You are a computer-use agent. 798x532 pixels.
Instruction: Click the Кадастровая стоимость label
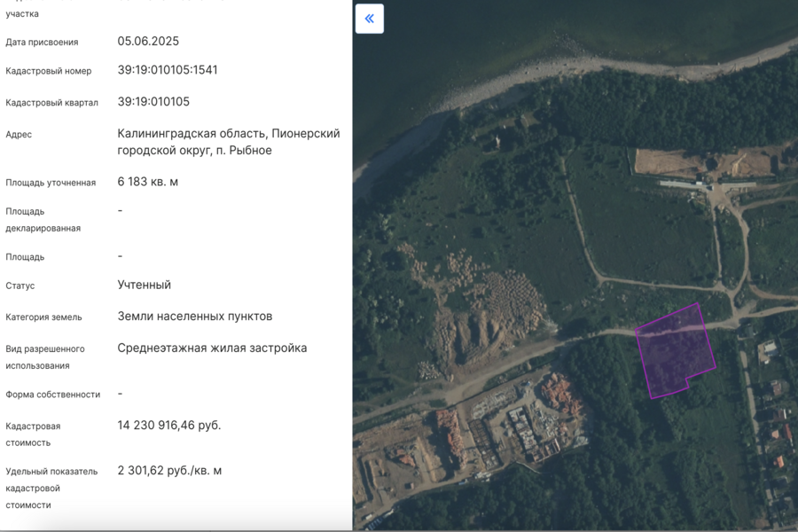[x=39, y=434]
